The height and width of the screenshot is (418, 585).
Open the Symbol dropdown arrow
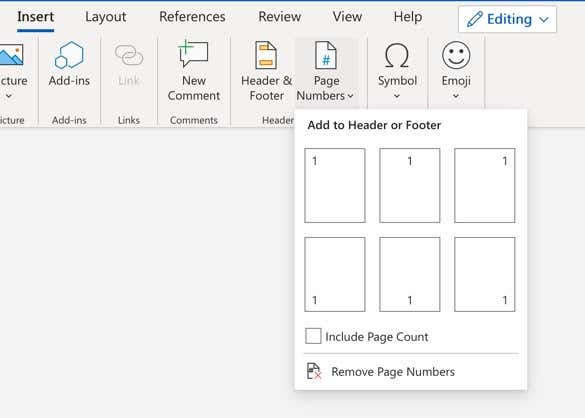[x=397, y=96]
